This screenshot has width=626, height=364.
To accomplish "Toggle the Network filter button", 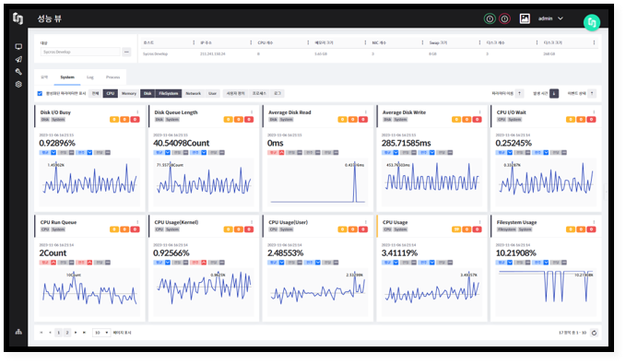I will pos(194,93).
